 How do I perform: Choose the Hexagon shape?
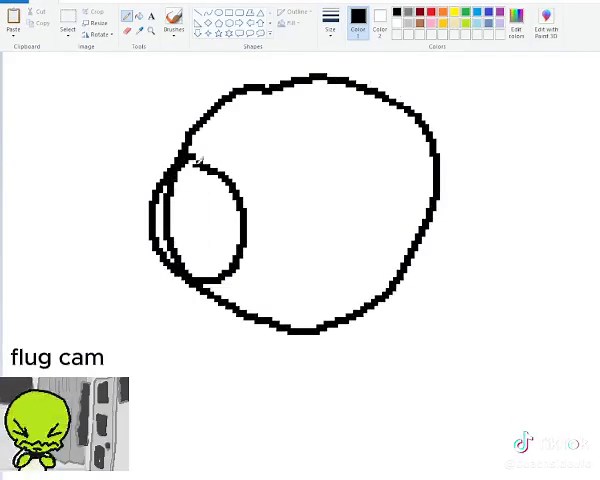pos(229,23)
